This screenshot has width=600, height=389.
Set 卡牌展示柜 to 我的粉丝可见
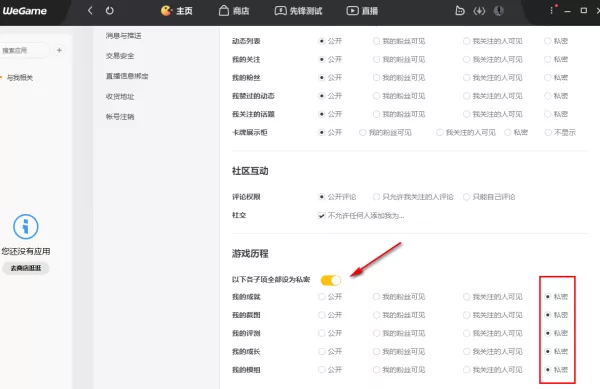[x=362, y=132]
